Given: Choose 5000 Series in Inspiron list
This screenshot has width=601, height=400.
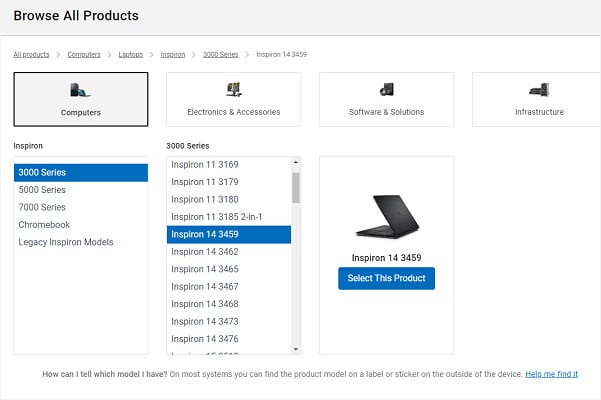Looking at the screenshot, I should click(x=81, y=190).
